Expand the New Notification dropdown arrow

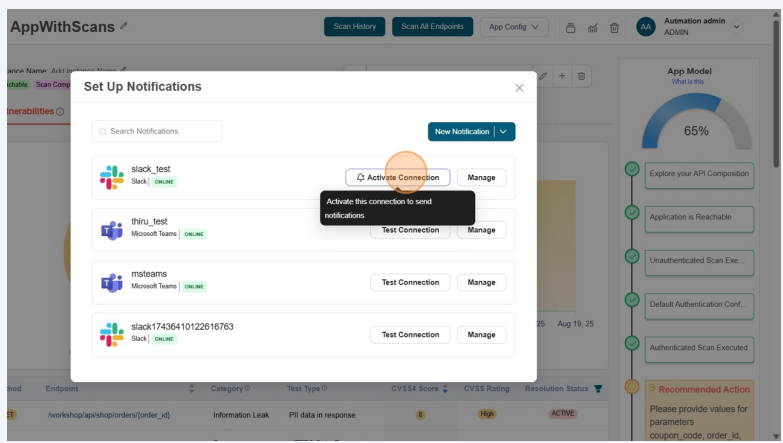click(506, 132)
